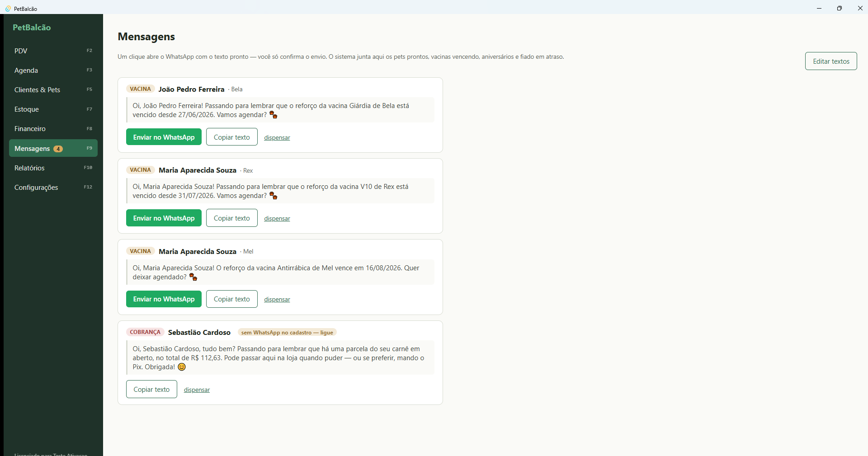The width and height of the screenshot is (868, 456).
Task: Click the COBRANÇA tag on Sebastião's card
Action: [145, 332]
